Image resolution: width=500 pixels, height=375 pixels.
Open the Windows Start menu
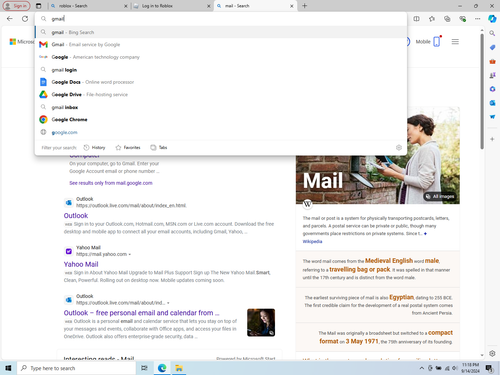(8, 368)
